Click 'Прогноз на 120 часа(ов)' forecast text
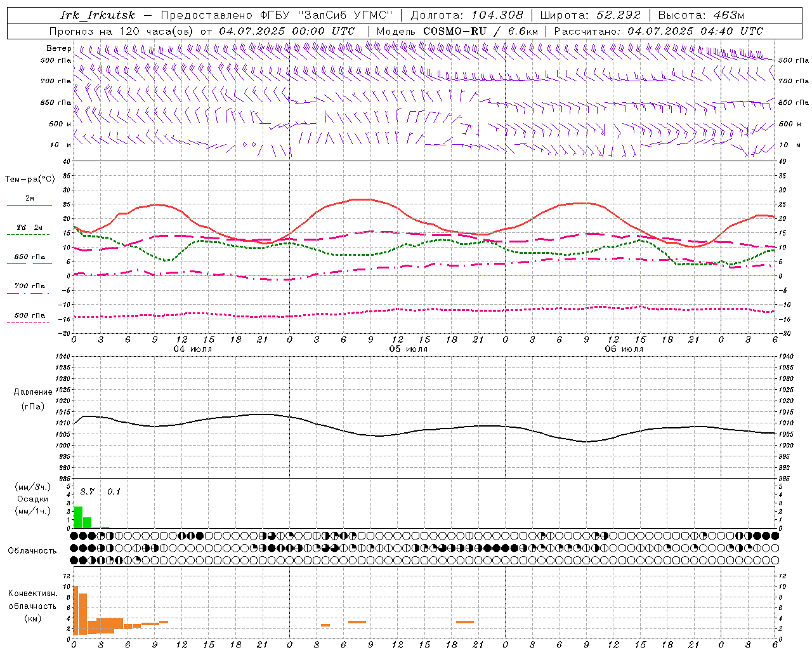The height and width of the screenshot is (650, 812). click(x=122, y=31)
